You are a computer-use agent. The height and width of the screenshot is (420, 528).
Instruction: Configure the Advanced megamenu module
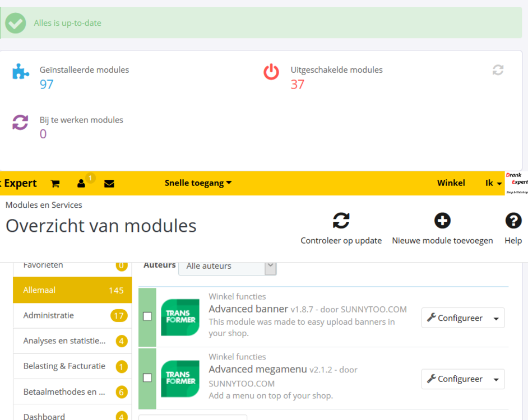point(455,379)
